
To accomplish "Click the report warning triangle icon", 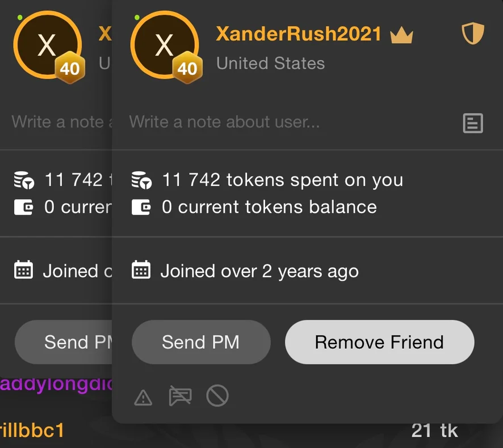I will click(x=143, y=398).
